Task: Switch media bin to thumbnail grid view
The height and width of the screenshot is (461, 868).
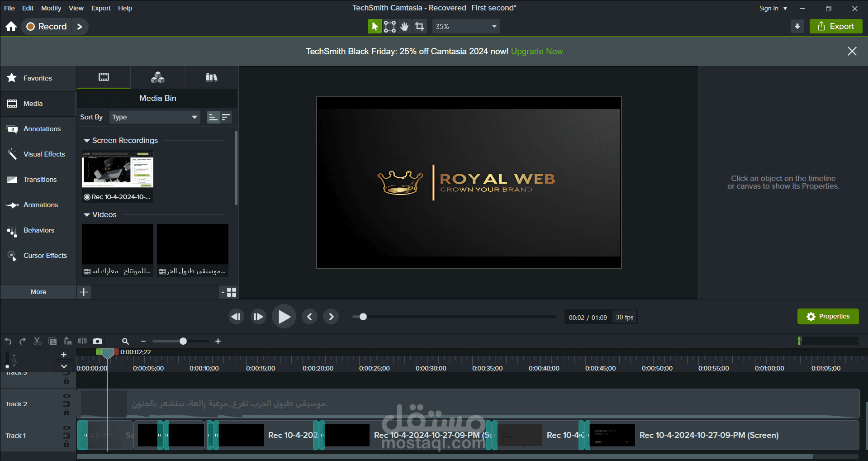Action: [x=232, y=292]
